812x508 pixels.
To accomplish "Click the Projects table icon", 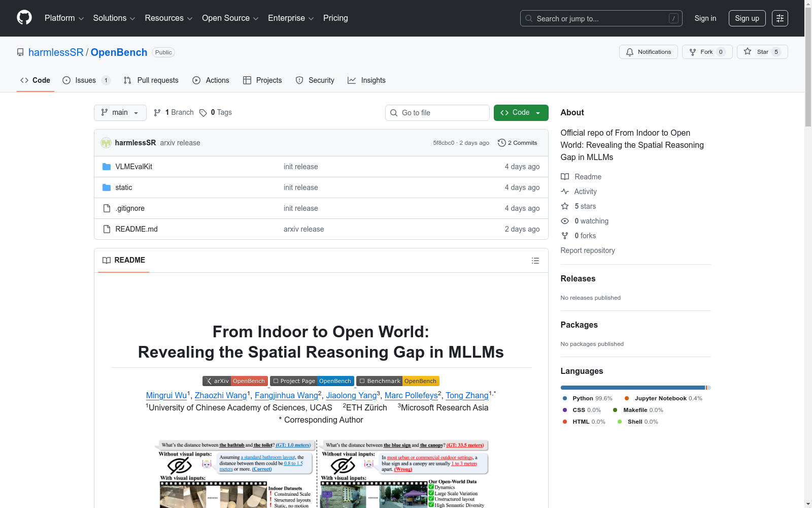I will [x=247, y=80].
